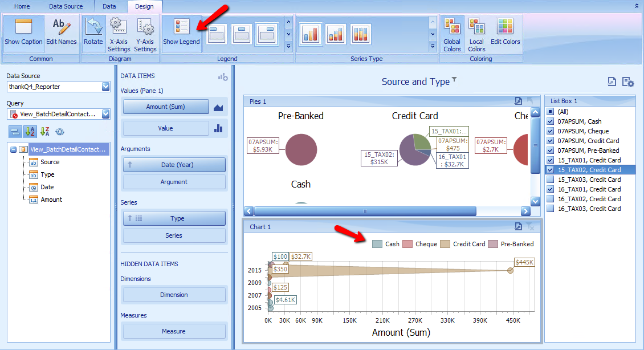644x350 pixels.
Task: Check 16_TAX03, Credit Card
Action: pyautogui.click(x=551, y=209)
